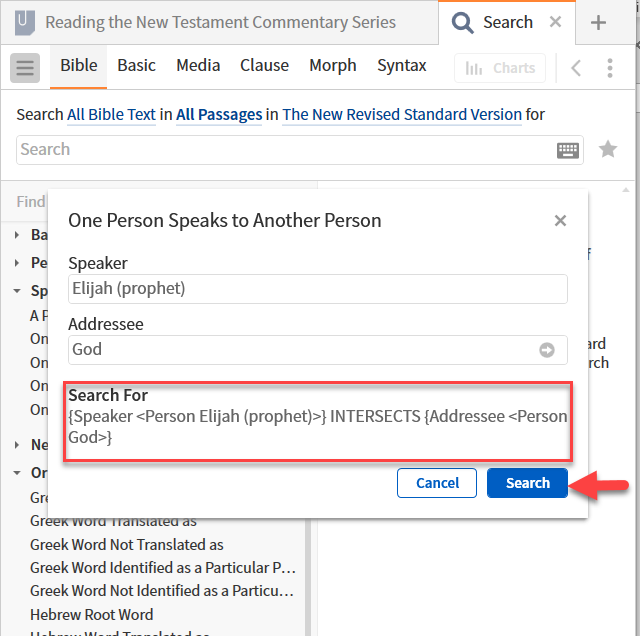Expand the Pe... template group
The height and width of the screenshot is (636, 640).
click(x=17, y=263)
